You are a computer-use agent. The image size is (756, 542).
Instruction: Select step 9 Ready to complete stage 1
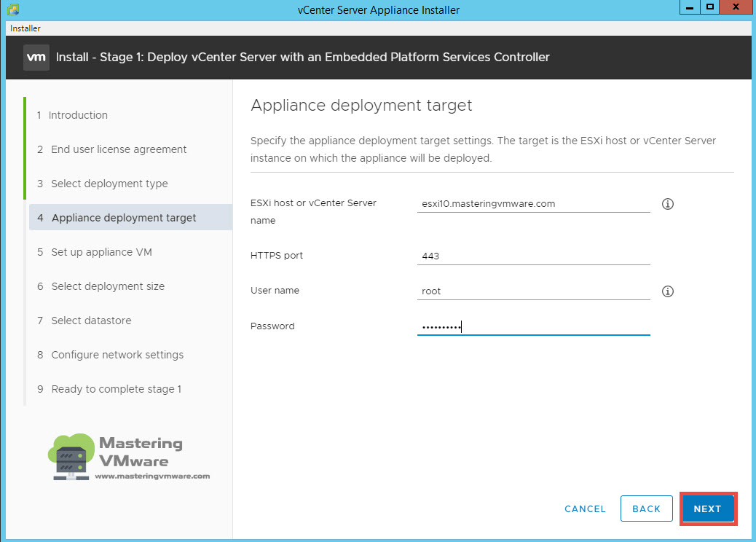(109, 389)
